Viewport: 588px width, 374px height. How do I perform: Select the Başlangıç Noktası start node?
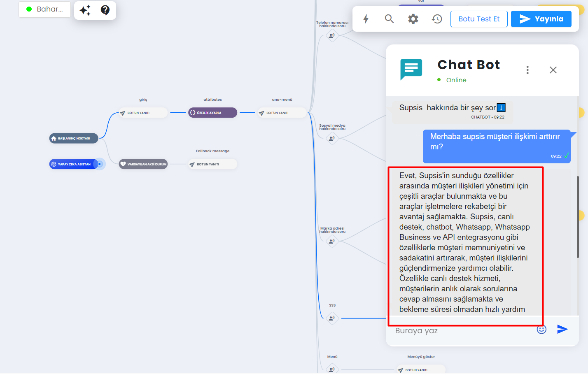(74, 138)
